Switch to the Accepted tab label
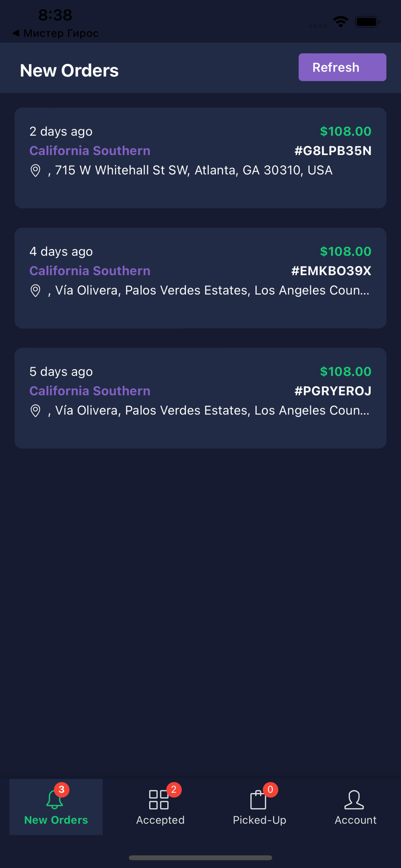The height and width of the screenshot is (868, 401). click(x=160, y=820)
